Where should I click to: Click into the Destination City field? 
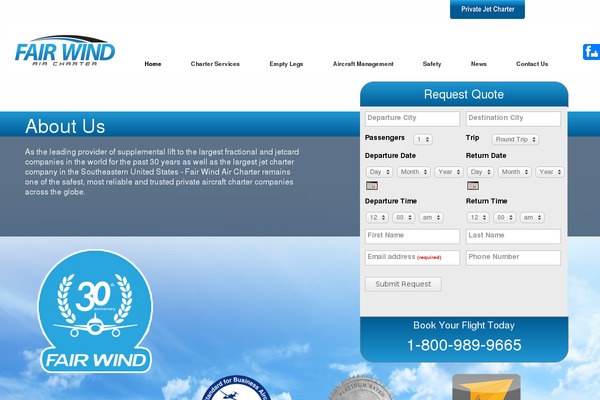513,119
